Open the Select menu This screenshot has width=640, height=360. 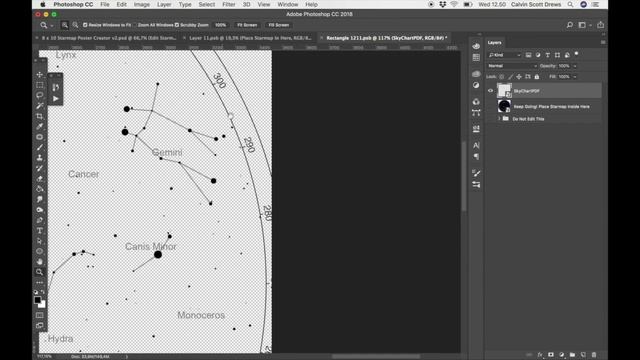[207, 4]
